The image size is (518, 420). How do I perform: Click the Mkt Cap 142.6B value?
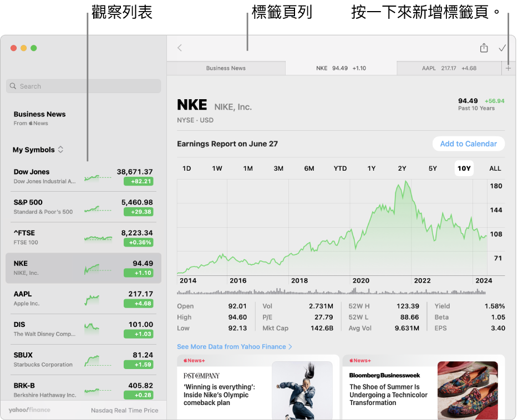click(x=322, y=328)
